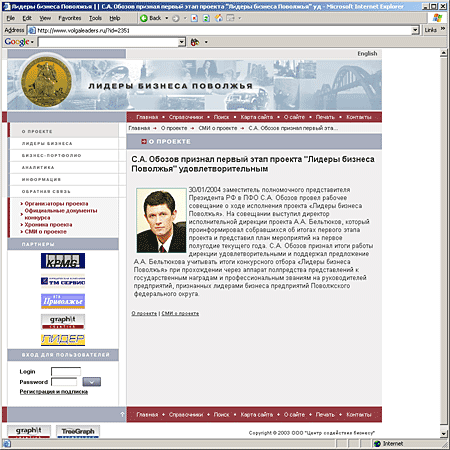Open the Google search box dropdown

coord(182,42)
